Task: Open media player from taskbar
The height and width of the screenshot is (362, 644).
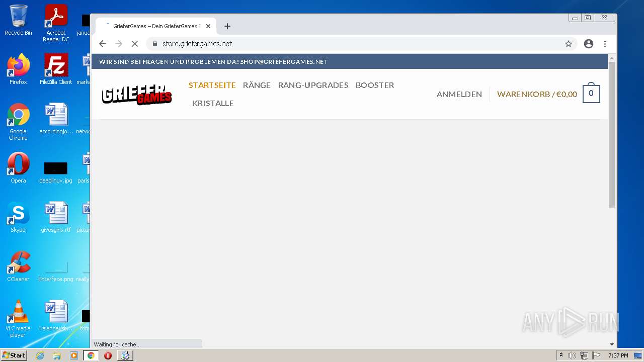Action: click(74, 355)
